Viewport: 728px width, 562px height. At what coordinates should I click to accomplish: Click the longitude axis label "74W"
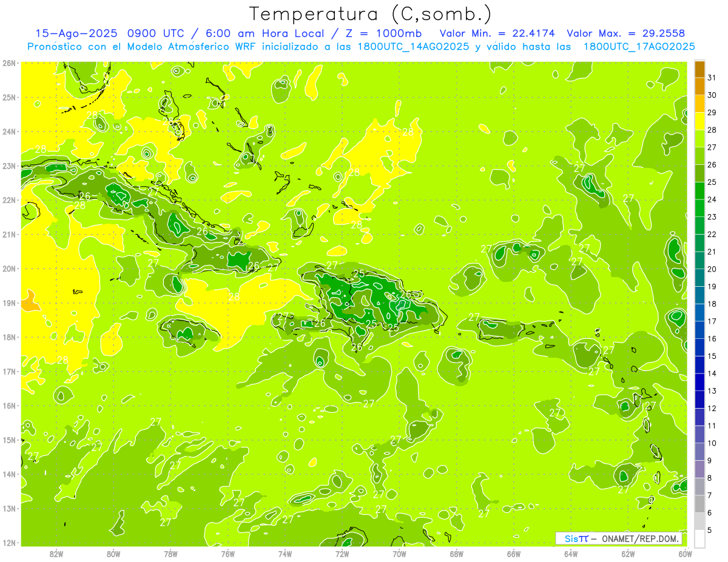pos(285,554)
